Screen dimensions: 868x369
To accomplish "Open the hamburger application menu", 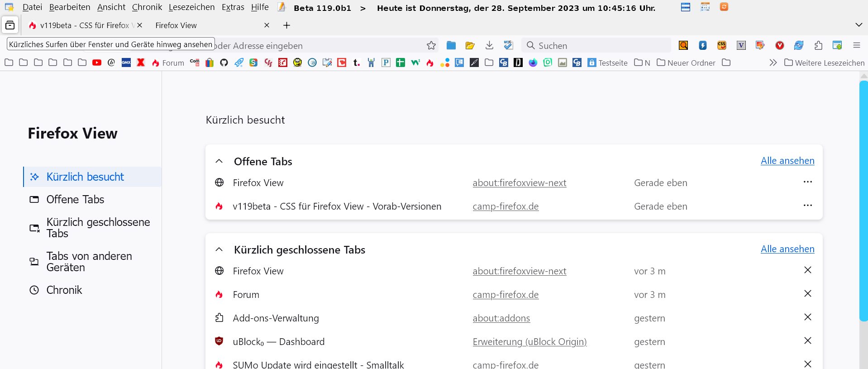I will click(856, 45).
